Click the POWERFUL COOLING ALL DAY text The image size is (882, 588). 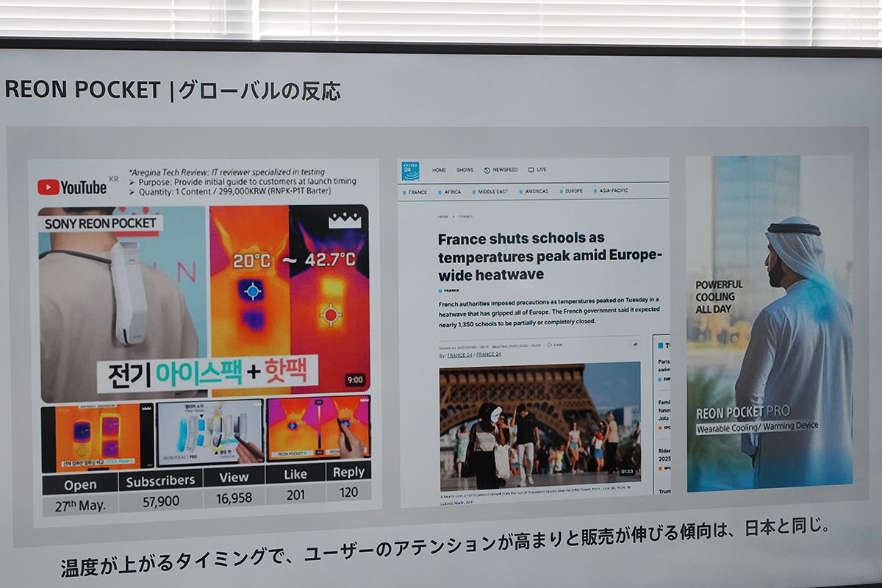[x=719, y=297]
